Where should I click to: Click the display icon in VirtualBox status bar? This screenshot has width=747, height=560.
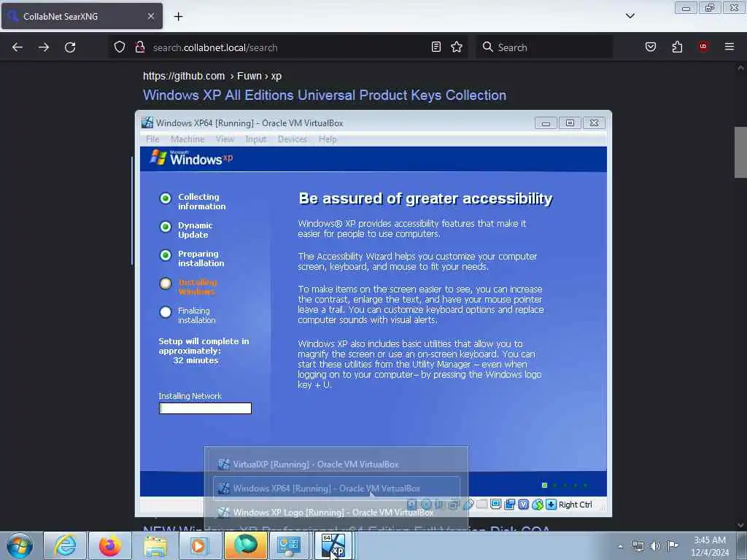[495, 505]
